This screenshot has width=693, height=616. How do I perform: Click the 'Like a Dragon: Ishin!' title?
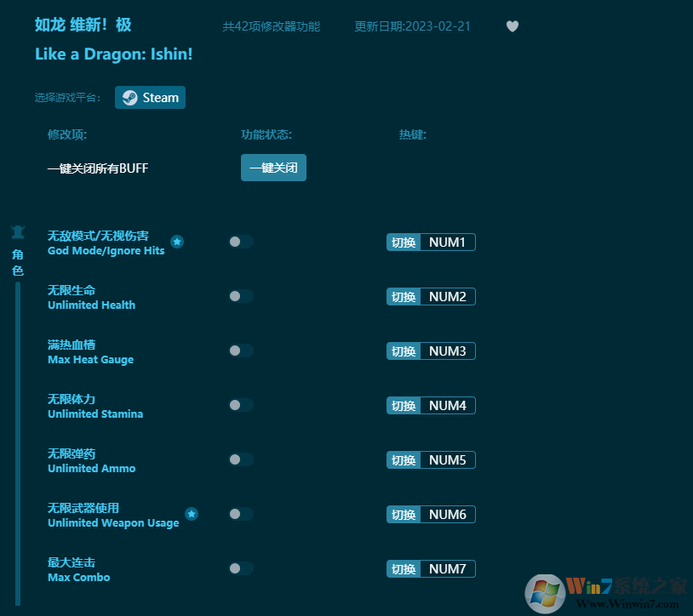113,54
